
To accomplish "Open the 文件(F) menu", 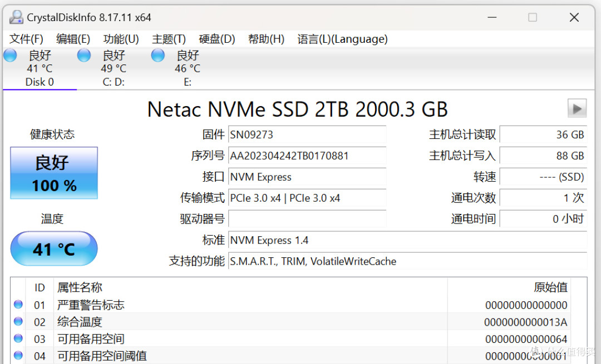I will (26, 39).
